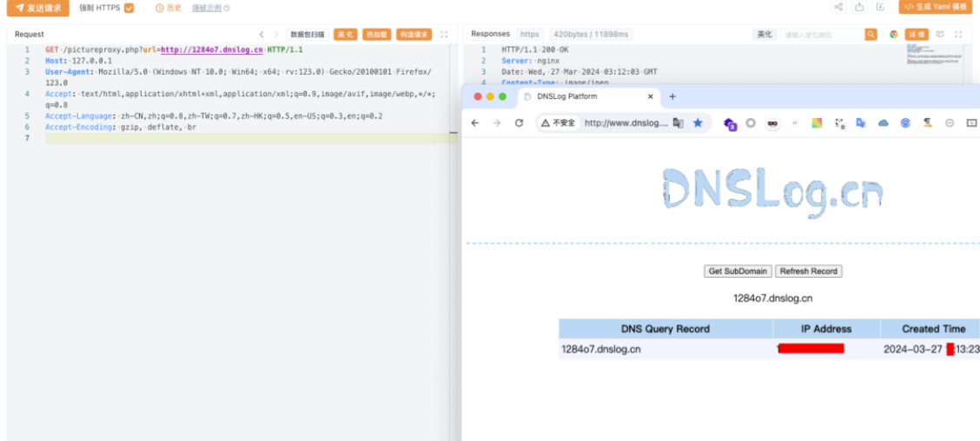Screen dimensions: 980x441
Task: Click the empty line 7 in request editor
Action: pyautogui.click(x=251, y=138)
